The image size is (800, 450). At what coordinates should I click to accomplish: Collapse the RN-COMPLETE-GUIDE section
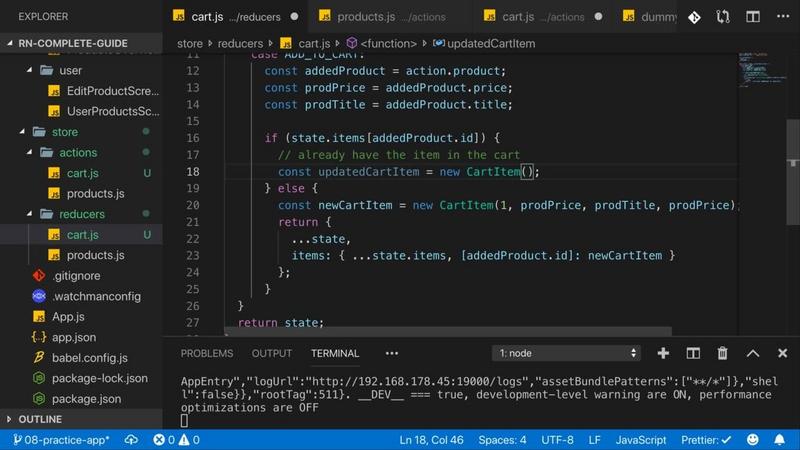(82, 43)
